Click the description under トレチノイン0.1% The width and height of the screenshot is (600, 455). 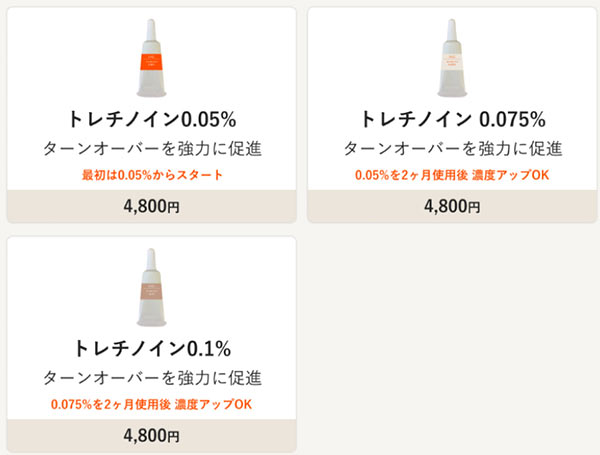(x=152, y=378)
